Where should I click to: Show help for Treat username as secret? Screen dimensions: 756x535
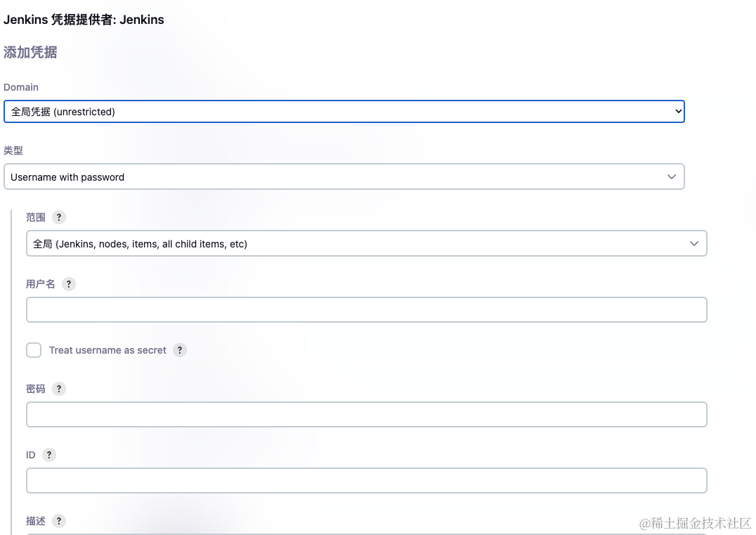[180, 350]
